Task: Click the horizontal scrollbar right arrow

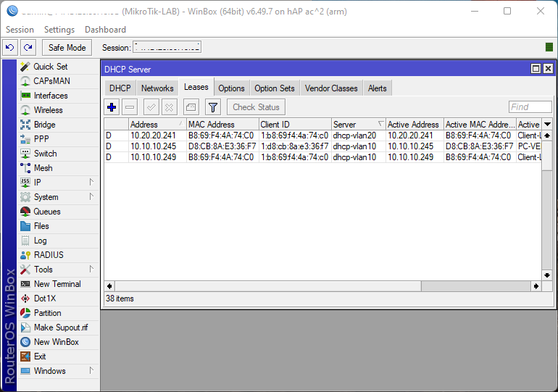Action: (536, 286)
